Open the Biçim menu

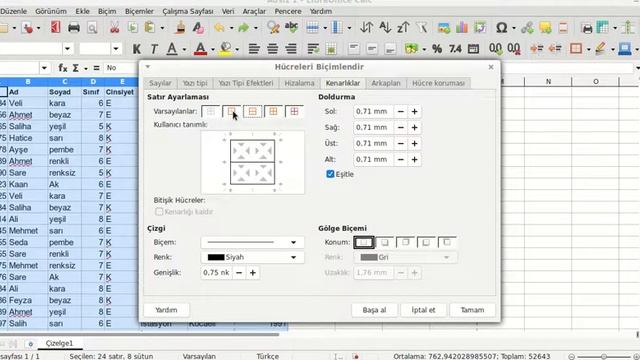coord(107,11)
